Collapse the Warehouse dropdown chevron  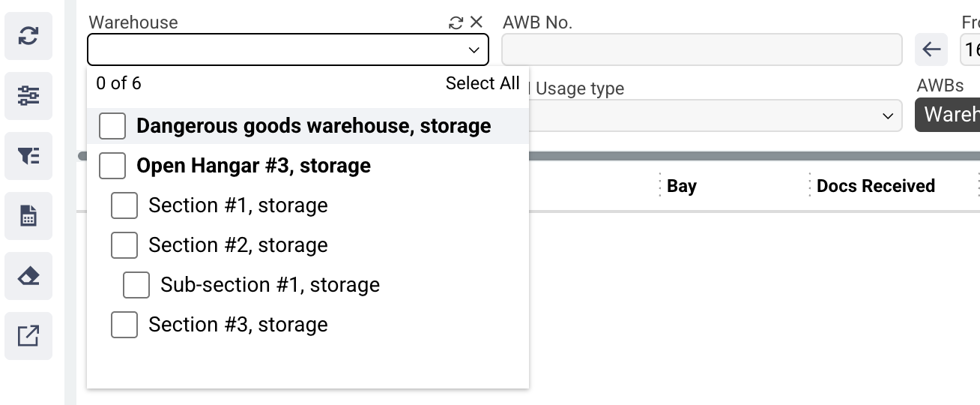click(474, 50)
